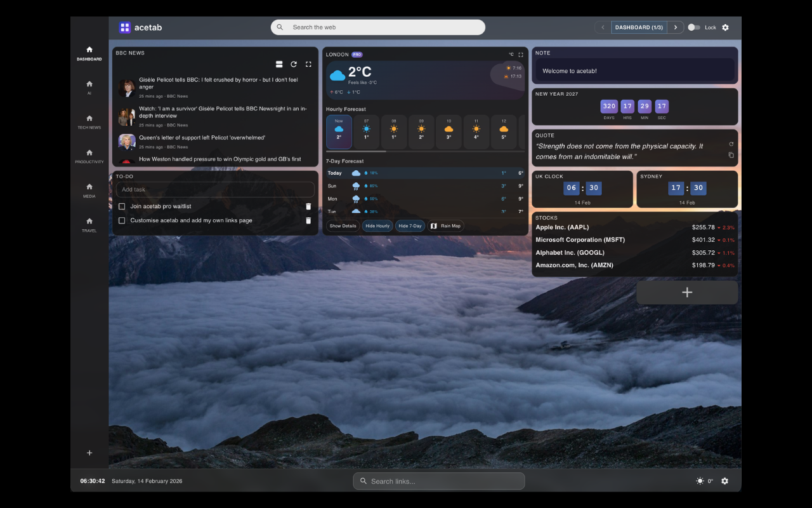Select the 12 hourly forecast card

click(504, 131)
